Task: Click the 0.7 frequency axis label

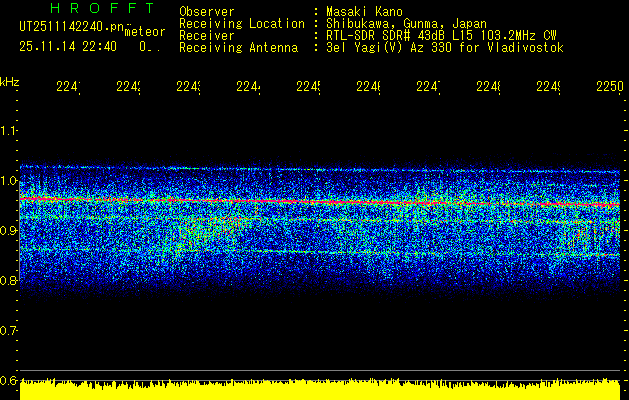Action: tap(8, 331)
